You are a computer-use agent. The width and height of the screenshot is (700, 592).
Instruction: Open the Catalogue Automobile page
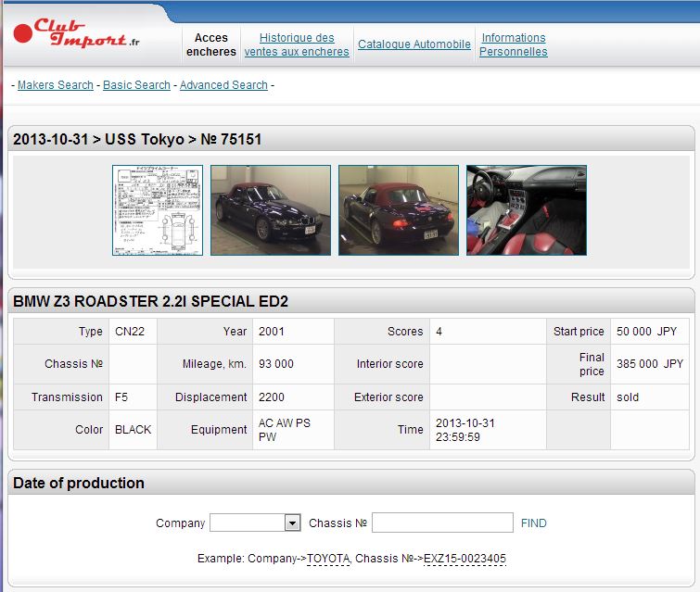pos(414,44)
